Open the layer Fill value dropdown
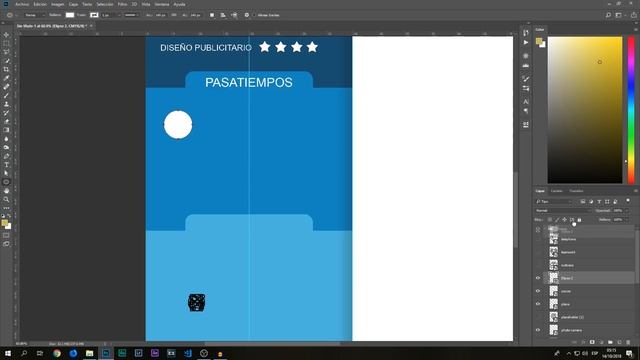This screenshot has height=360, width=640. [627, 220]
